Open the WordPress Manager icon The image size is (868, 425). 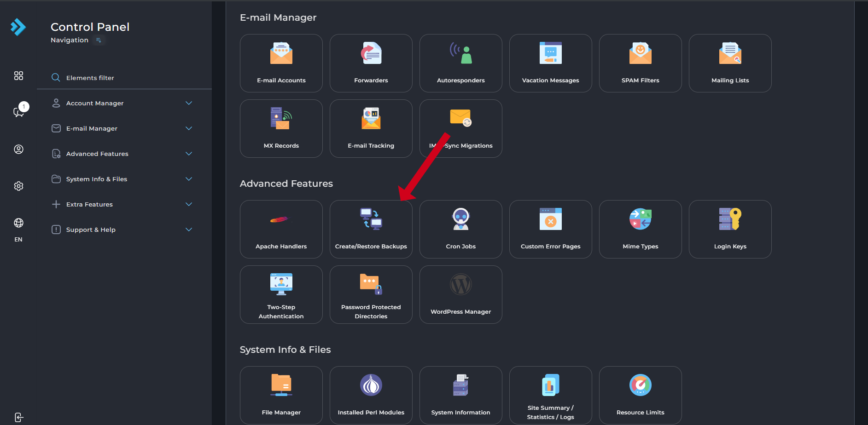pos(460,285)
